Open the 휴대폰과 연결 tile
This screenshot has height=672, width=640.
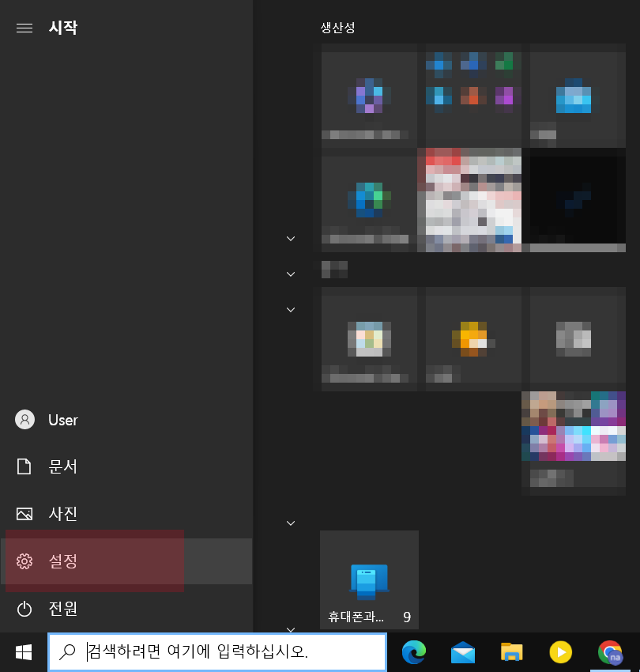point(369,580)
